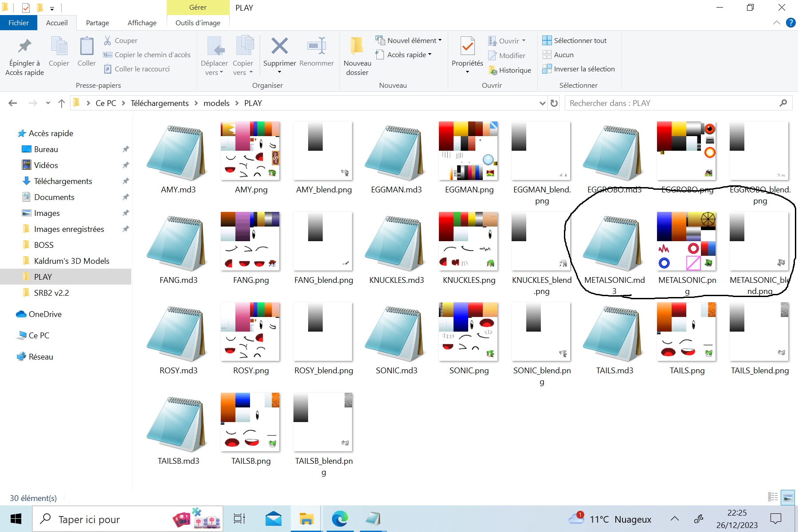798x532 pixels.
Task: Open the address bar history dropdown
Action: [542, 103]
